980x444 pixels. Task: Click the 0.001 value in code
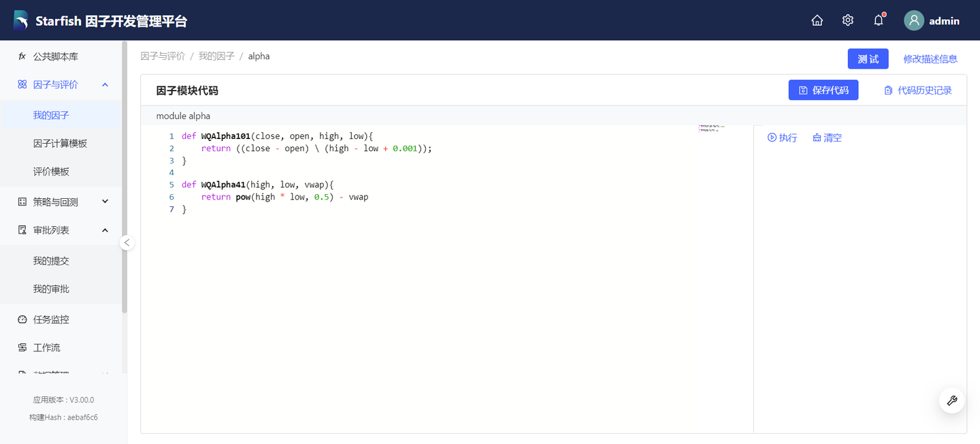(405, 148)
